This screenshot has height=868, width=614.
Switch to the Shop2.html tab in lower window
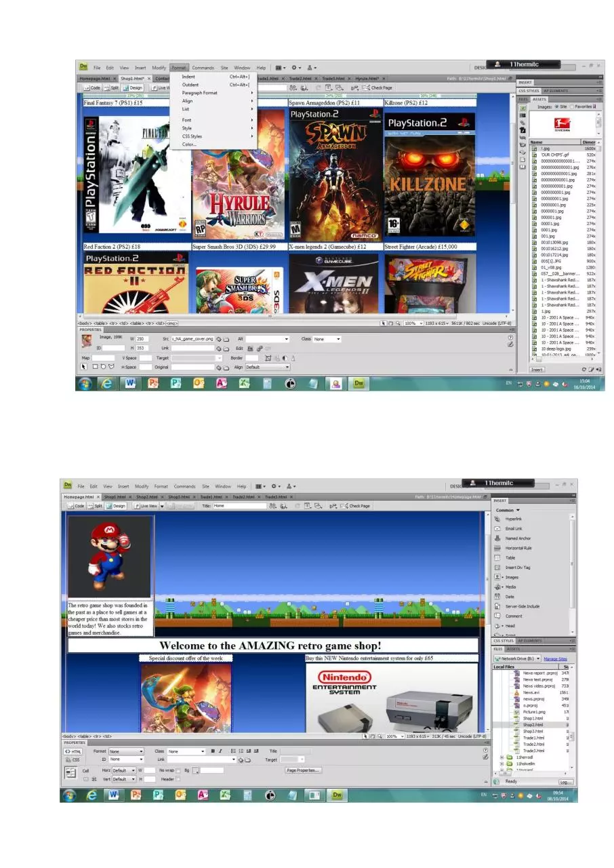coord(149,497)
